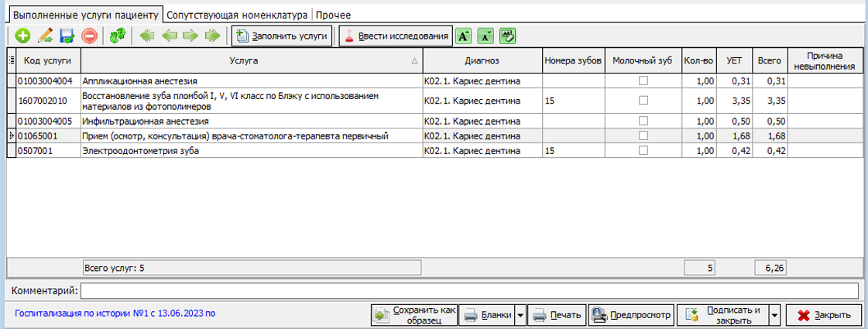Open the Бланки dropdown arrow
868x329 pixels.
coord(520,315)
